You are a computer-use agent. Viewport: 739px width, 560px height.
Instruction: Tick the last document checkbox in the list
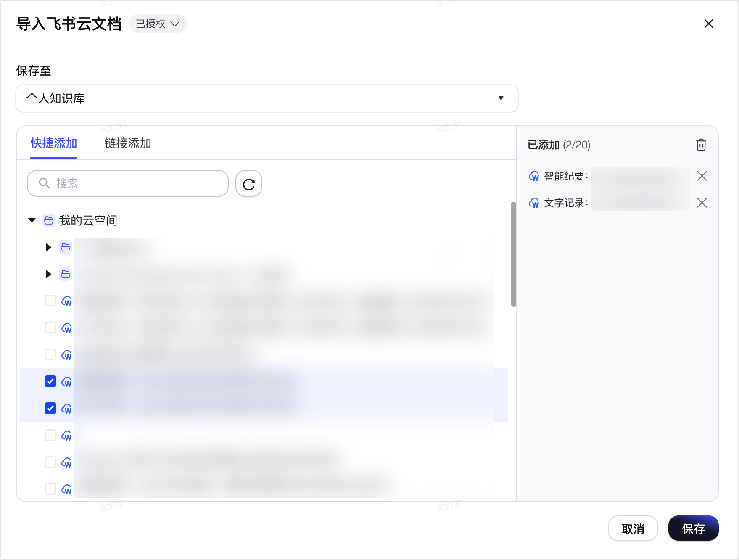tap(50, 489)
